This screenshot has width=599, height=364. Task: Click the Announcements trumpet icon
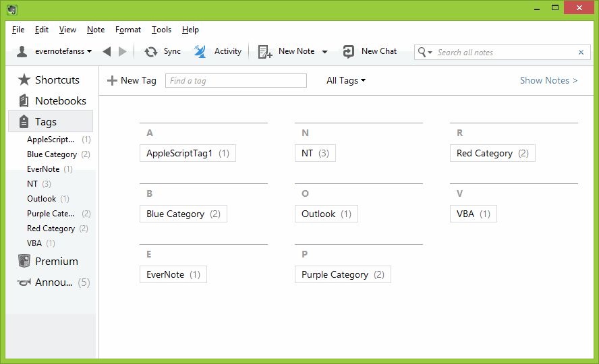[x=24, y=282]
